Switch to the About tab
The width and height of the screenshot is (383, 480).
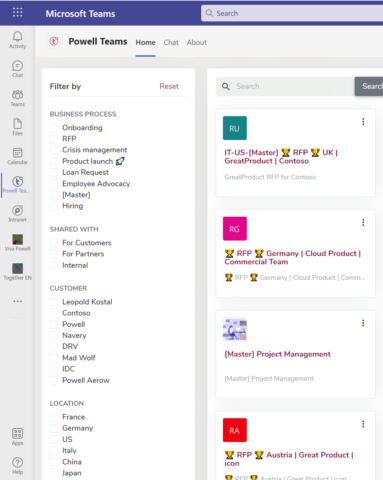tap(197, 42)
